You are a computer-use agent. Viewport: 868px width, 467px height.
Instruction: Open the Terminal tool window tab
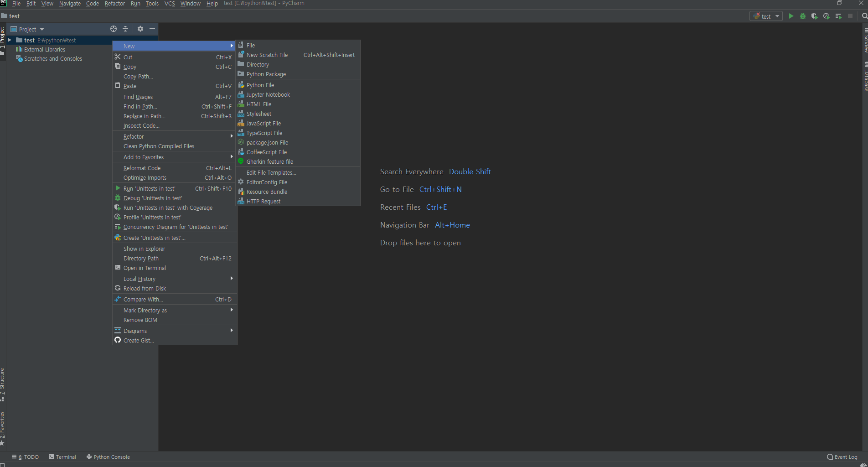coord(62,457)
